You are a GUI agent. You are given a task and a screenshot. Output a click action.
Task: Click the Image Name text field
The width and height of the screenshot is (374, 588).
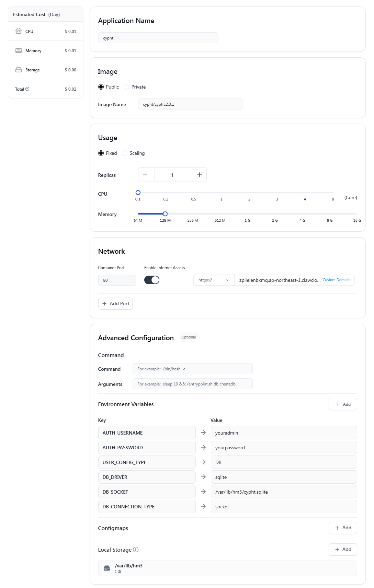(x=190, y=104)
